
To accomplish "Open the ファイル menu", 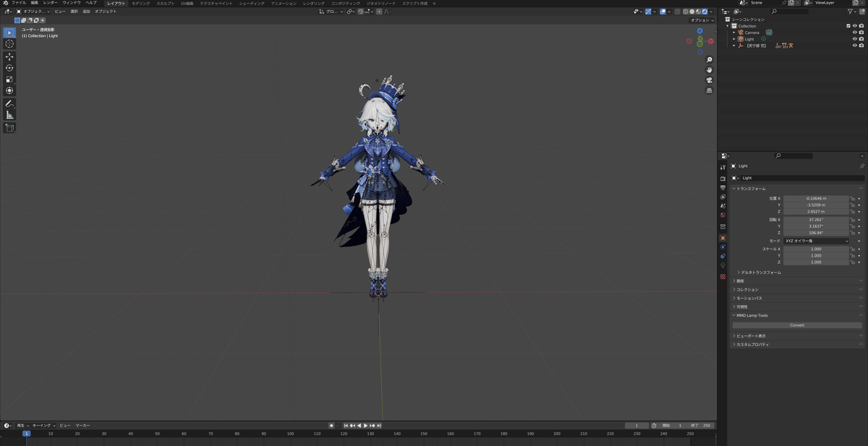I will pyautogui.click(x=18, y=3).
